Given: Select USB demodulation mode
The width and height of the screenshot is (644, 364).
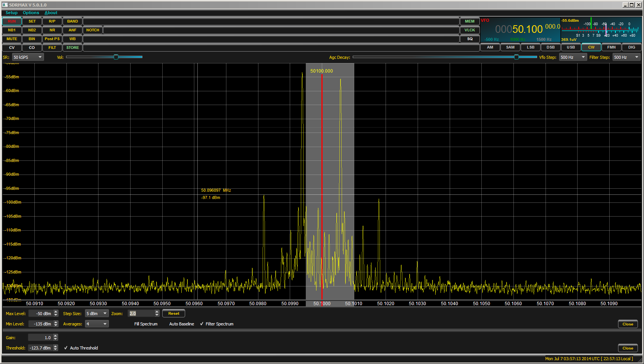Looking at the screenshot, I should 571,47.
